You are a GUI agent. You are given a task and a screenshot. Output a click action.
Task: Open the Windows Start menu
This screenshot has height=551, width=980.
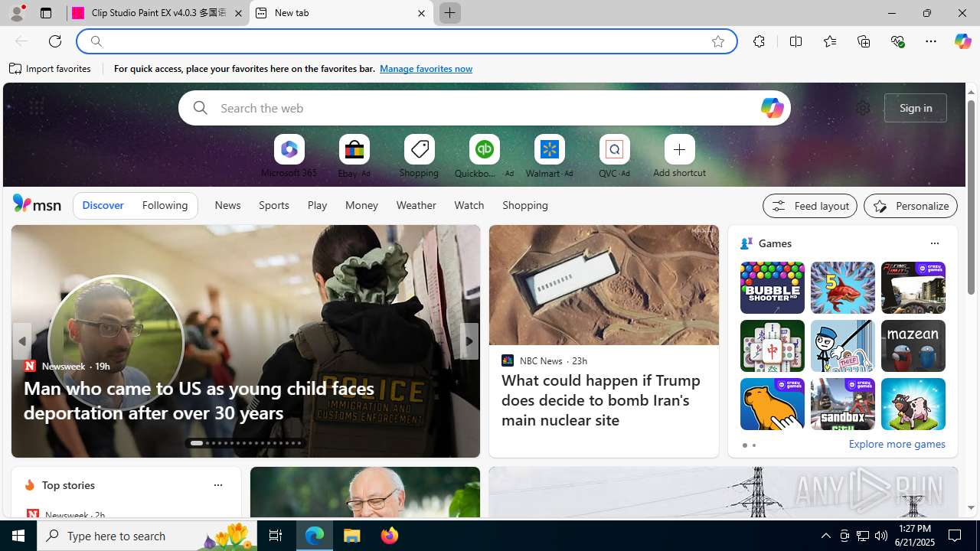(x=18, y=536)
